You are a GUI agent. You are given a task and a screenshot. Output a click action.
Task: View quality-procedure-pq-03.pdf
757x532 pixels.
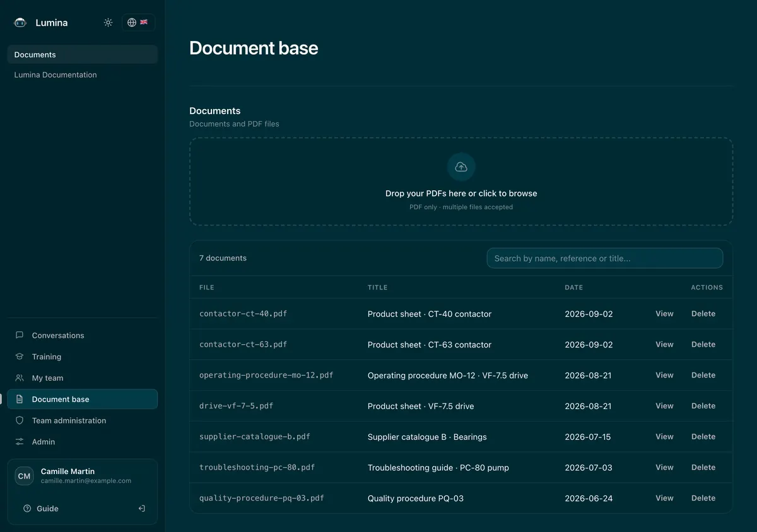tap(664, 498)
